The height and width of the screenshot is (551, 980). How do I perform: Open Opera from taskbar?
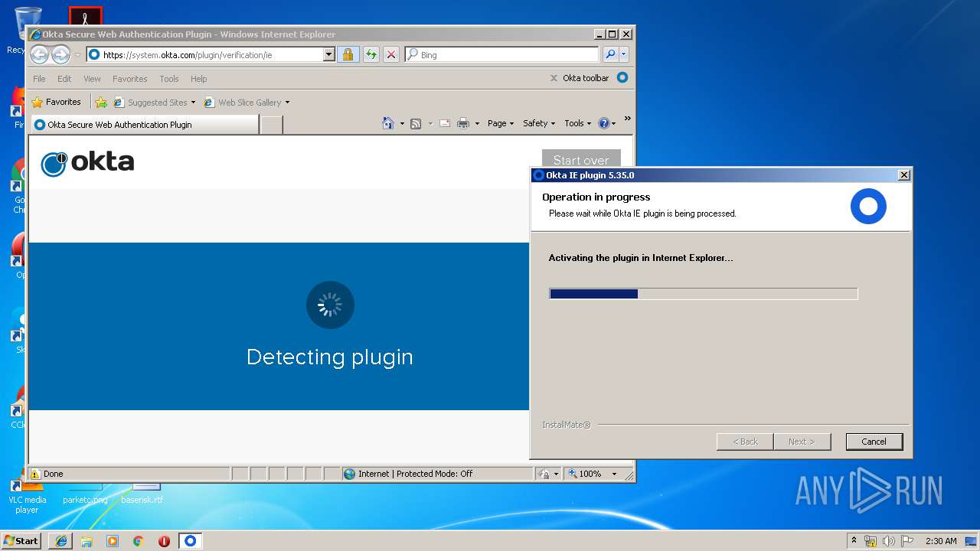(164, 541)
